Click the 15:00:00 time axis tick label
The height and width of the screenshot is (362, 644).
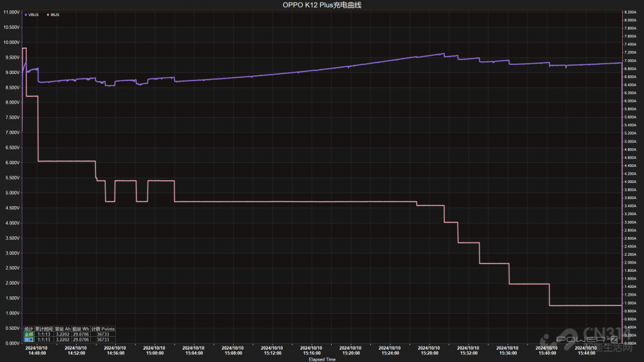155,353
